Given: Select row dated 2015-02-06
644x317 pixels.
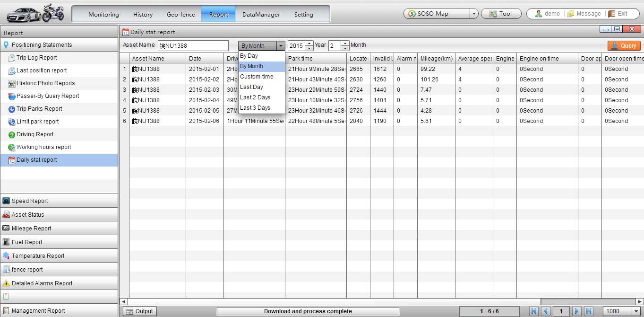Looking at the screenshot, I should (x=381, y=121).
